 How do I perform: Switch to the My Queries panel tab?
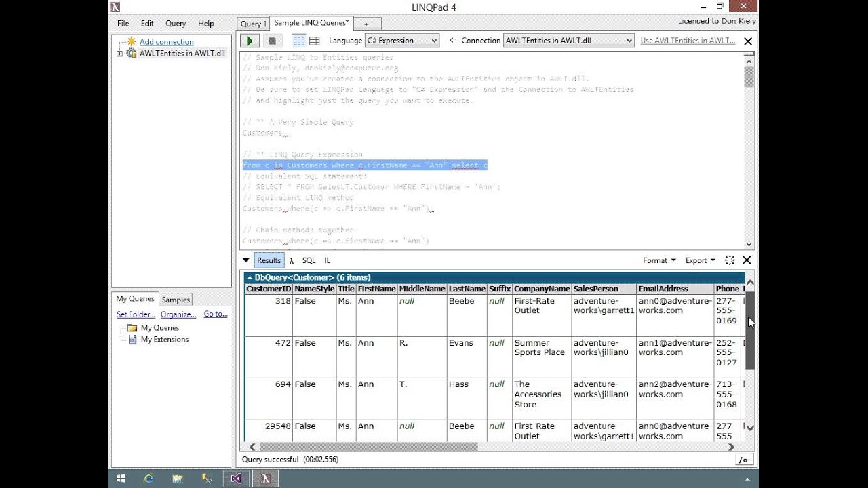[x=135, y=298]
